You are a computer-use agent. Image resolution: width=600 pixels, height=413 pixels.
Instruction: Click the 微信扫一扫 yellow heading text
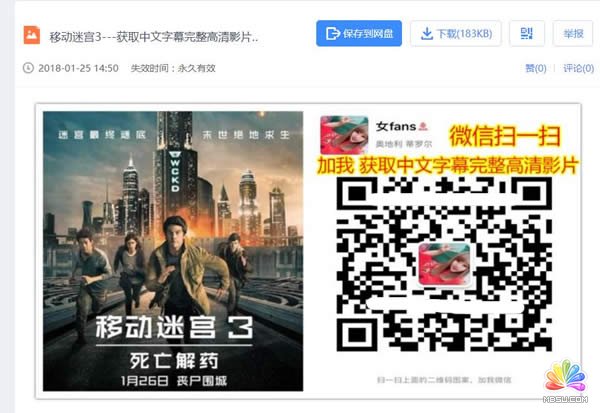pos(505,136)
